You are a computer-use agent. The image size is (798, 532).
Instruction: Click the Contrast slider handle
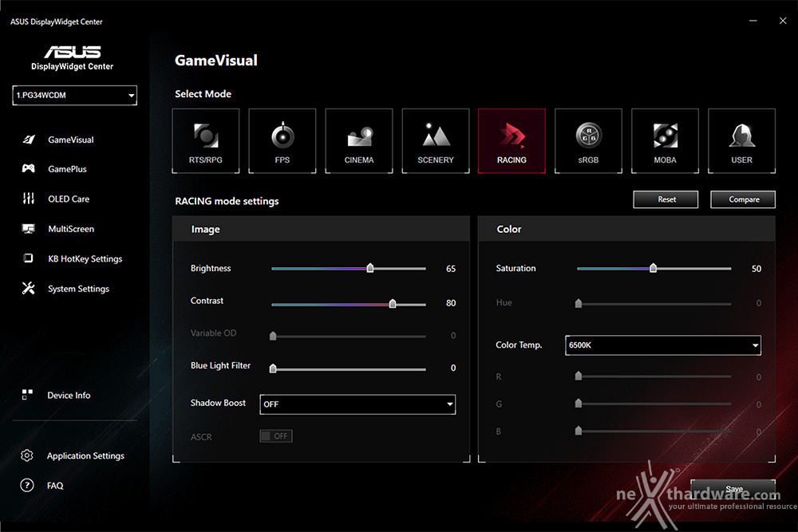[x=393, y=304]
